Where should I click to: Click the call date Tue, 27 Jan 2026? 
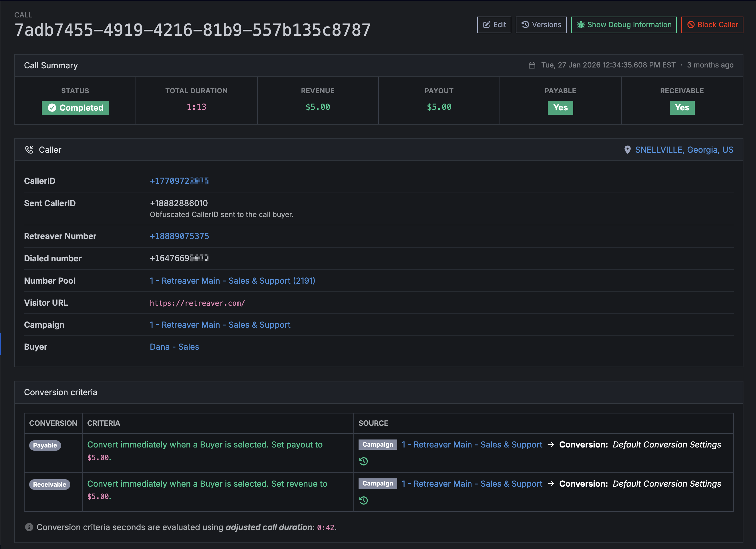(x=608, y=65)
